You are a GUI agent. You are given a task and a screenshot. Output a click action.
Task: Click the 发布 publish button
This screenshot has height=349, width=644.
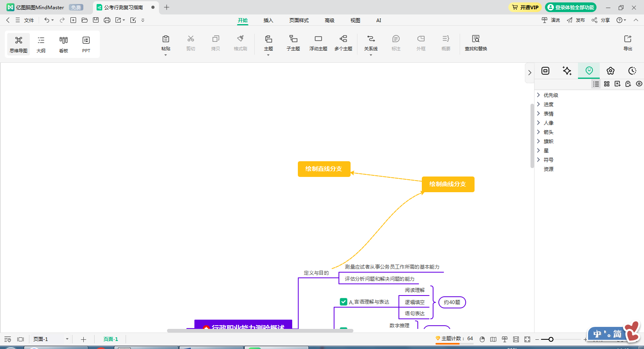576,20
